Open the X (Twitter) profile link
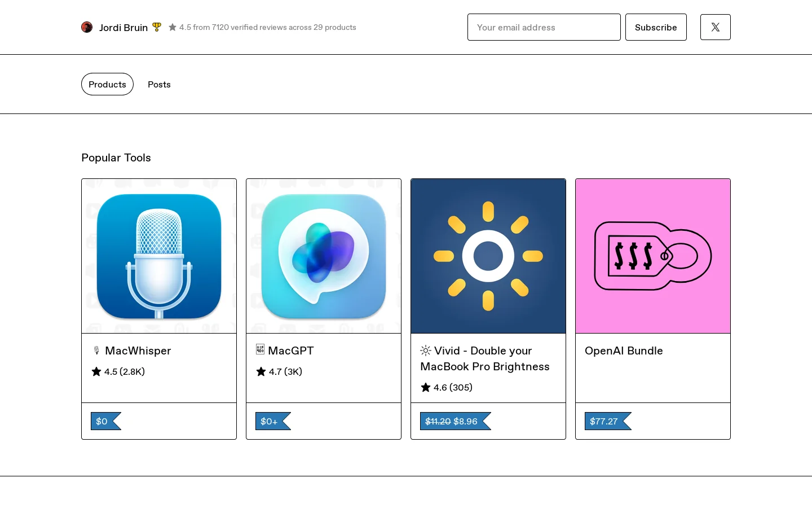The image size is (812, 508). click(x=715, y=27)
